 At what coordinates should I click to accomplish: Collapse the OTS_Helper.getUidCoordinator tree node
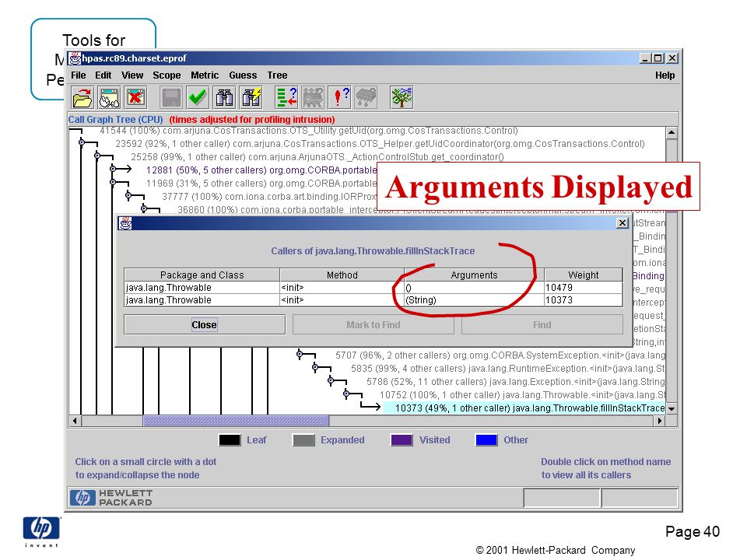[82, 142]
